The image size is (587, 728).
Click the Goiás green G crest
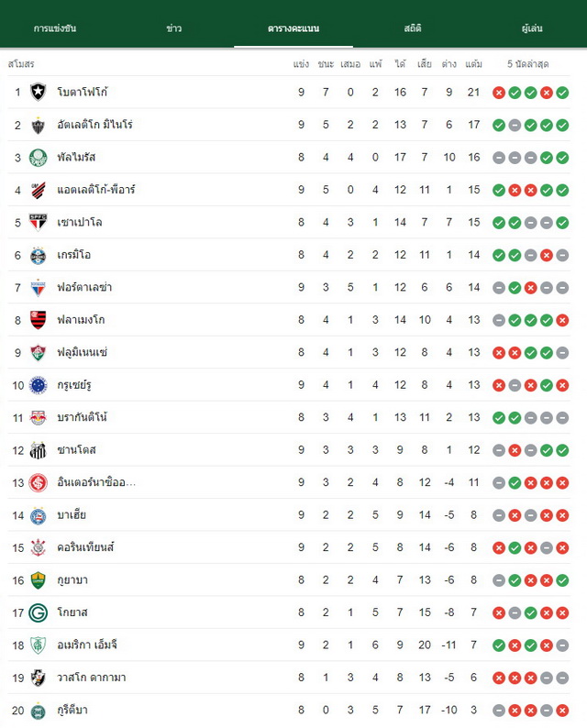(x=39, y=612)
